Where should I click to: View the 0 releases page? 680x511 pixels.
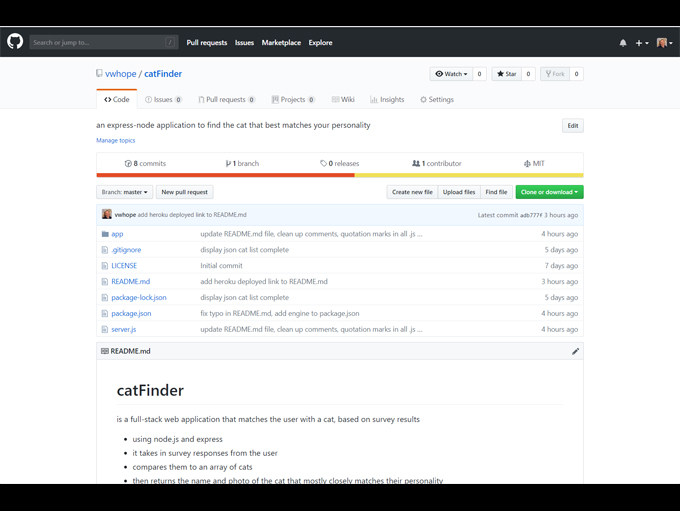(340, 164)
